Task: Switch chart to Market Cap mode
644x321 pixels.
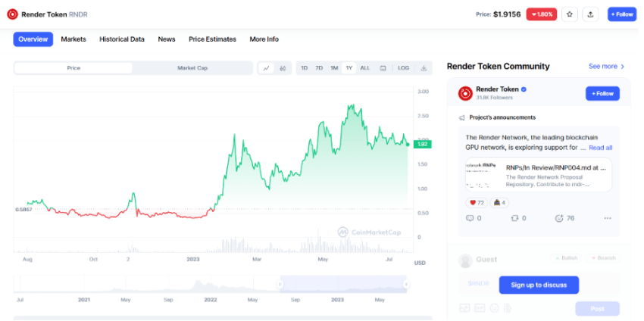Action: [192, 68]
